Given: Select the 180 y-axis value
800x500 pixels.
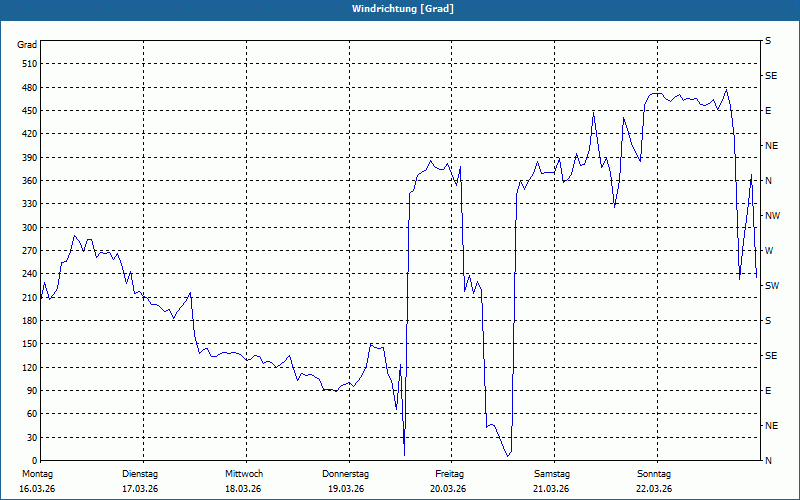Looking at the screenshot, I should pos(30,321).
